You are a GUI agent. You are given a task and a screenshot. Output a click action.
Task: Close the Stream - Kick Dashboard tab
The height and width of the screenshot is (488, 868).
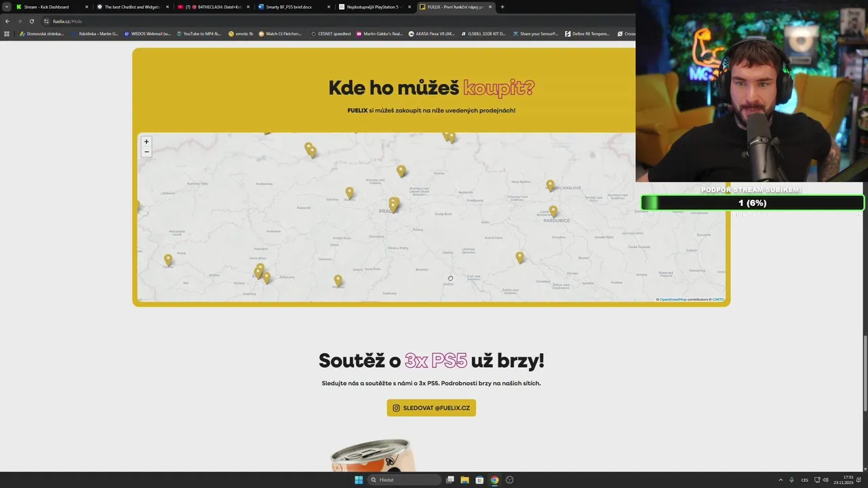(87, 7)
